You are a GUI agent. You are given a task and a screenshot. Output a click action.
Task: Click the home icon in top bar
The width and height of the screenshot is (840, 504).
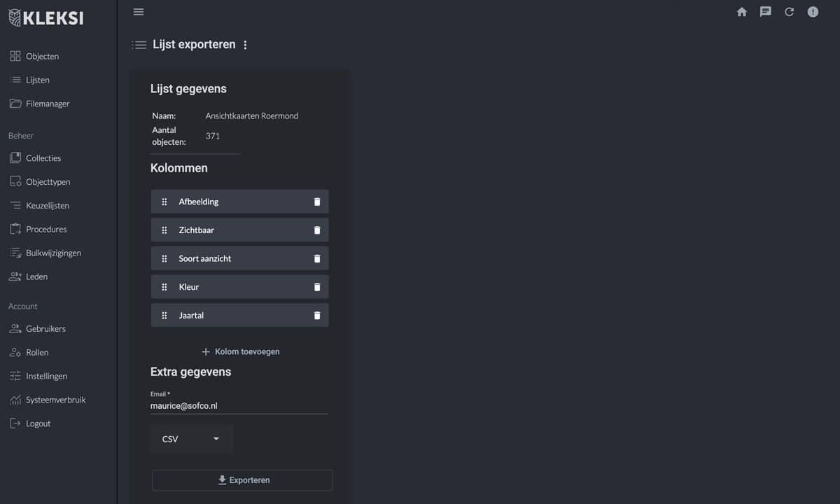coord(742,12)
